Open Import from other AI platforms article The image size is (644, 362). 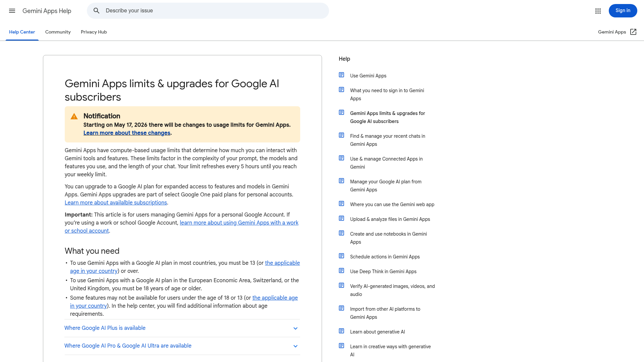[385, 313]
